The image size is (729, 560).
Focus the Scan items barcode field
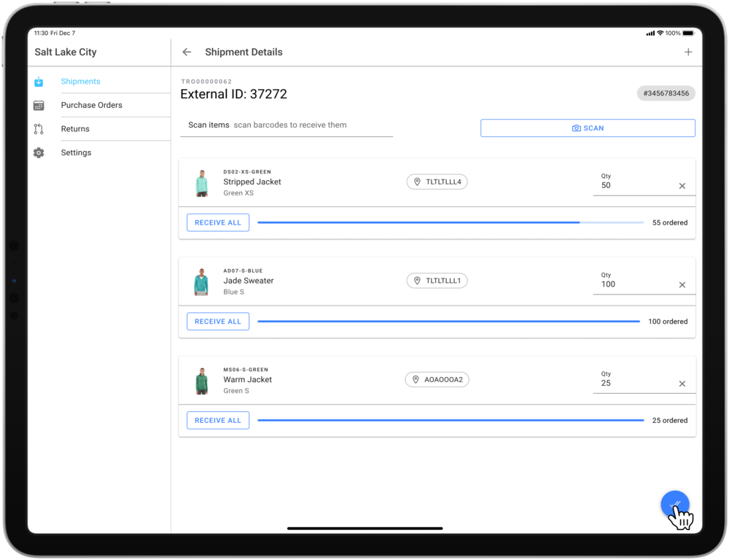286,125
